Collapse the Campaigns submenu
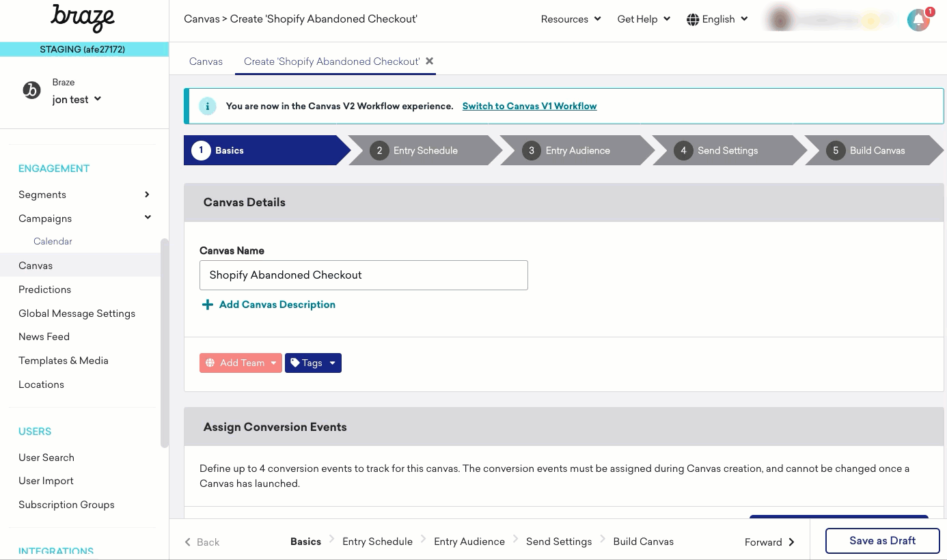Screen dimensions: 947x560 [148, 218]
